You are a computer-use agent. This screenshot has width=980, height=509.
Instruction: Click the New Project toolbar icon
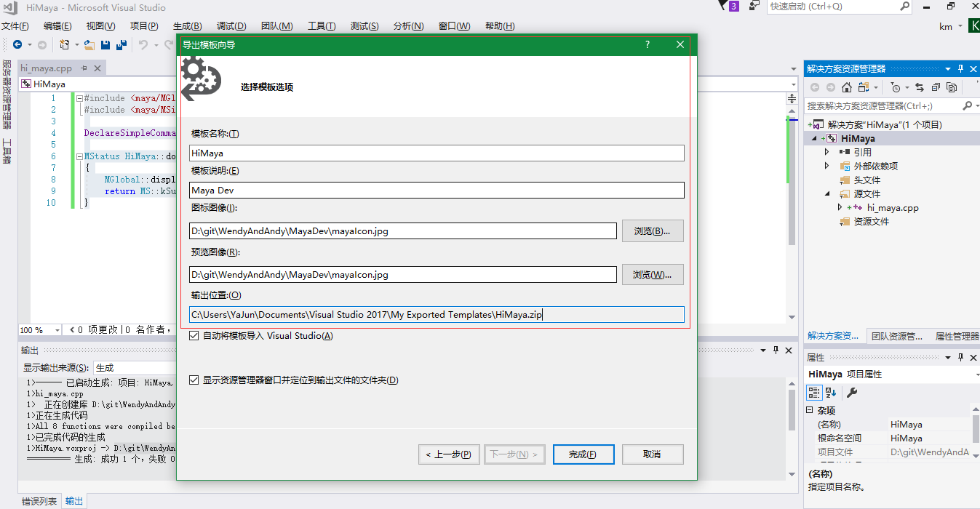tap(65, 45)
